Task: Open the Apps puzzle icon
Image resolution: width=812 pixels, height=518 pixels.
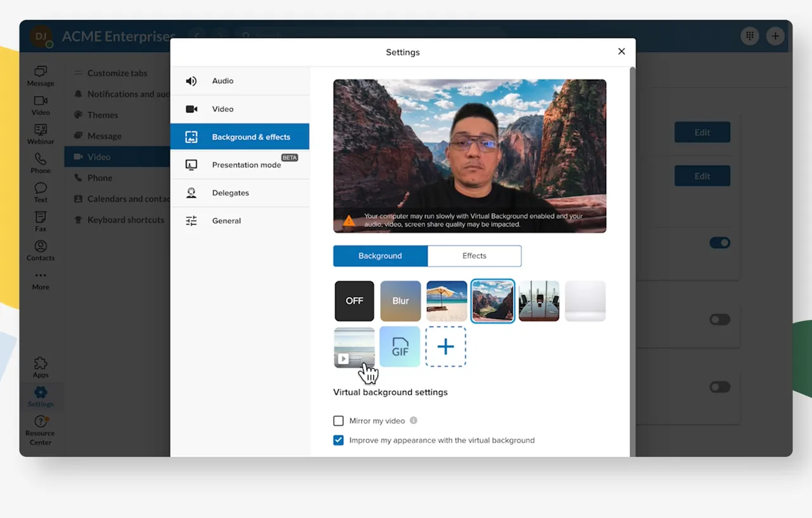Action: point(41,367)
